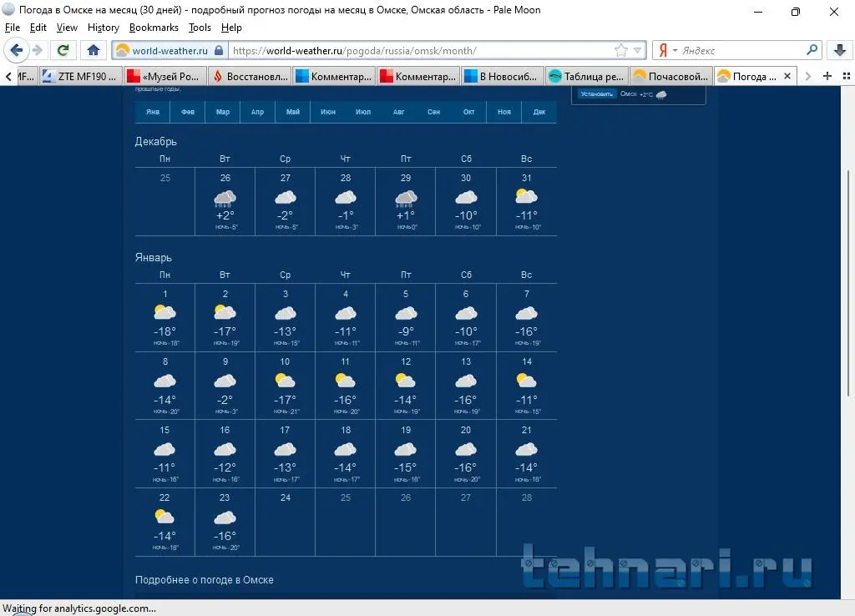
Task: Open the Edit menu
Action: pyautogui.click(x=38, y=28)
